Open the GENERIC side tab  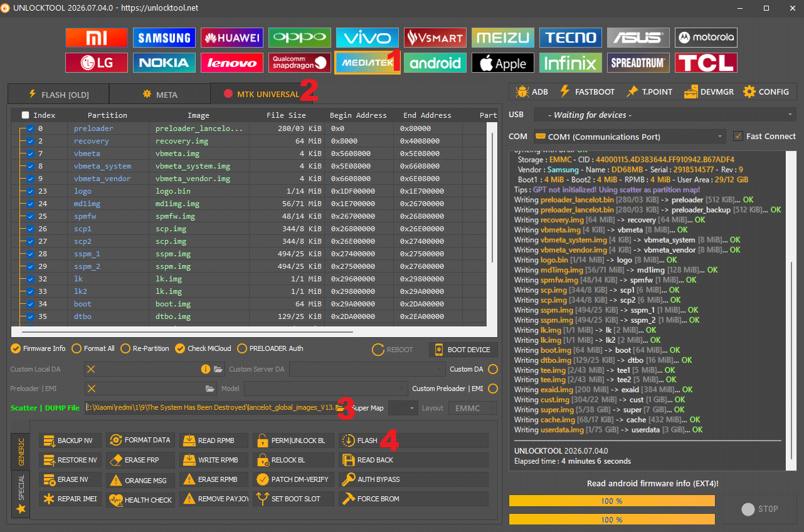tap(20, 451)
